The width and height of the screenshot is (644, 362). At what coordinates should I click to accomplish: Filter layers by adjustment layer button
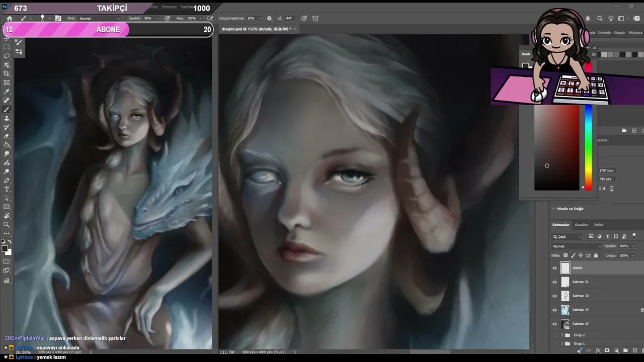tap(599, 236)
